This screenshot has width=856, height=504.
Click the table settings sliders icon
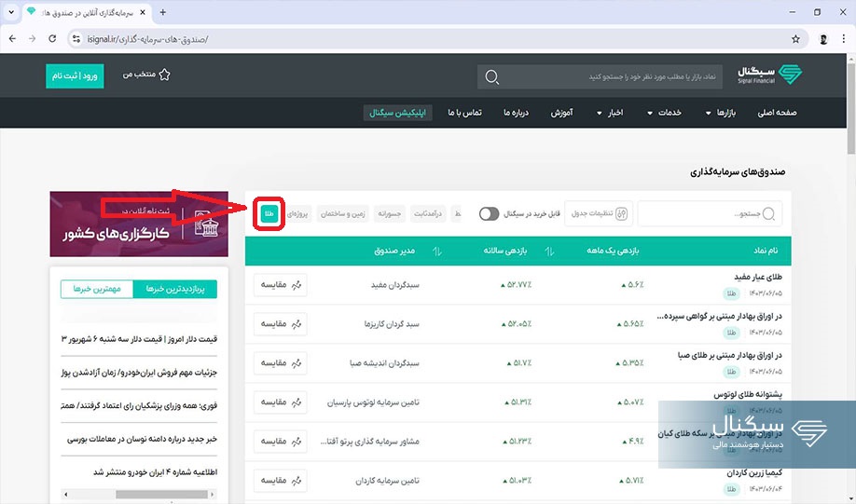(x=621, y=214)
